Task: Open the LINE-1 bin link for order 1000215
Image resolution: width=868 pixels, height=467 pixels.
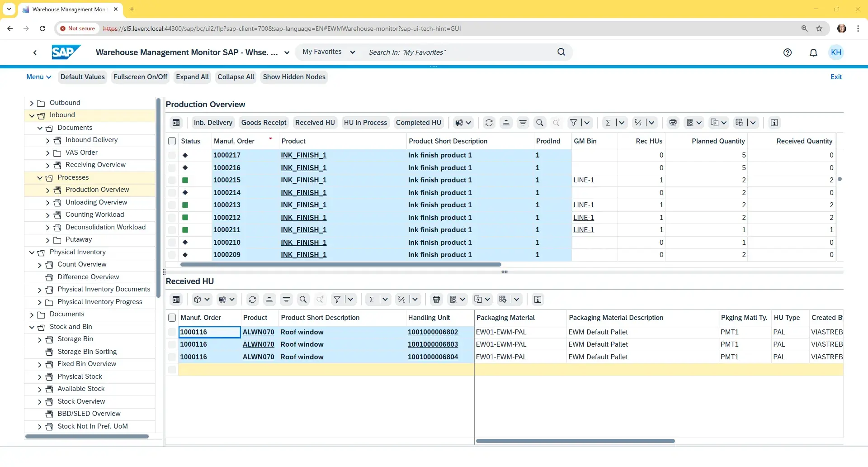Action: point(584,180)
